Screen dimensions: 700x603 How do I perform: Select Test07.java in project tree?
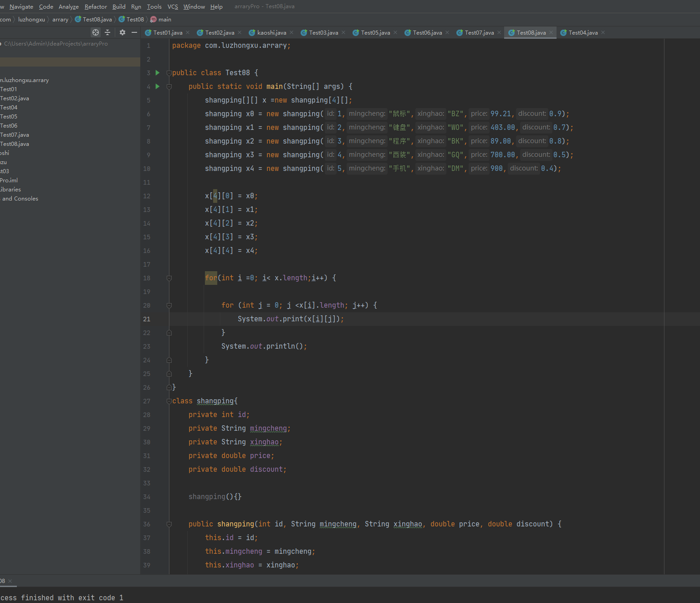pyautogui.click(x=15, y=134)
